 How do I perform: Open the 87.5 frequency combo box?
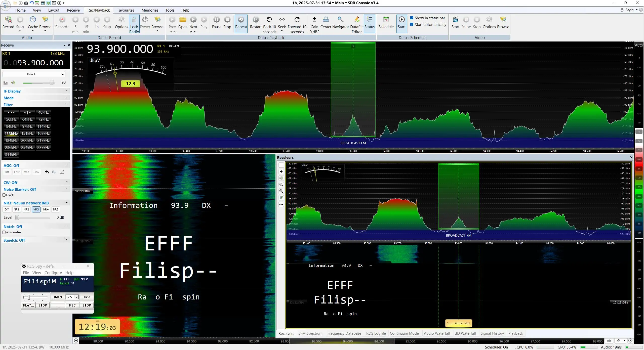tap(72, 297)
